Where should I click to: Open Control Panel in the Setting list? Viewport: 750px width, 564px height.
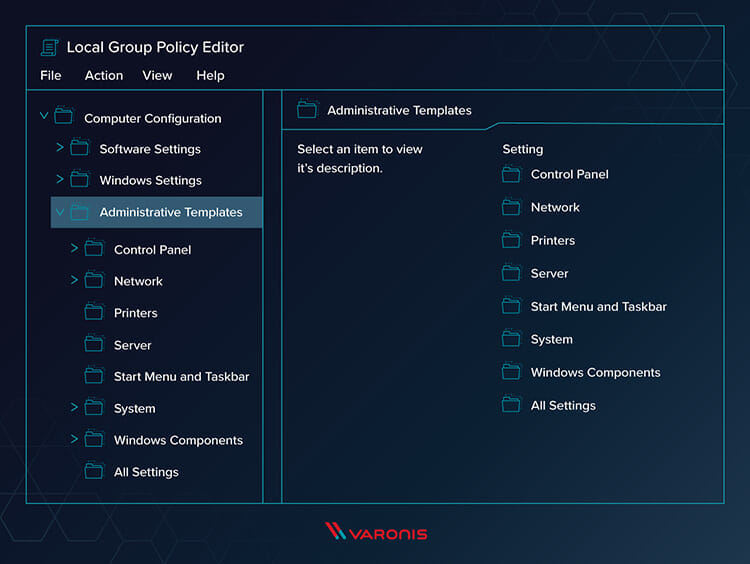[x=569, y=175]
